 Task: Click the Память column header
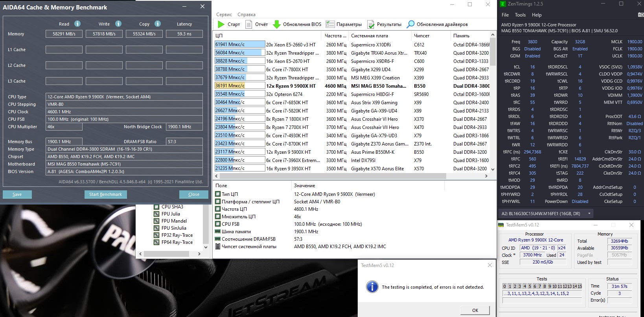[470, 36]
